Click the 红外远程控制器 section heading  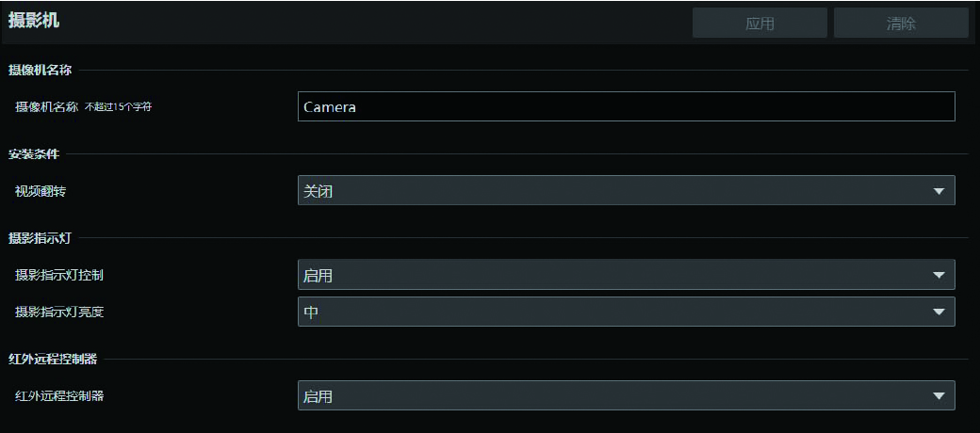[53, 359]
